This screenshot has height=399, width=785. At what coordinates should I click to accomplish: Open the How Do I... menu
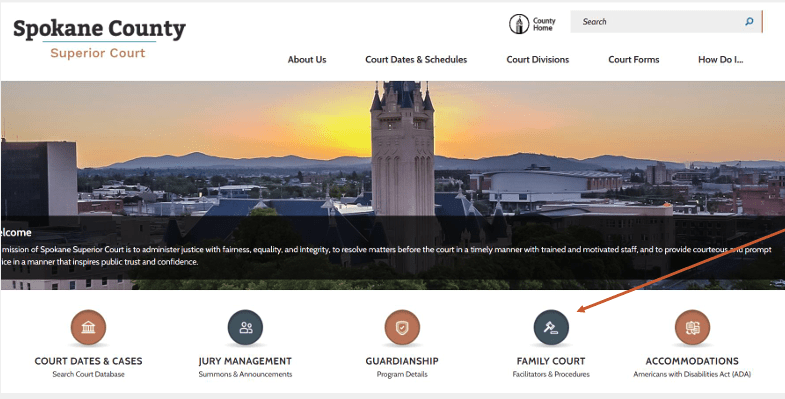pos(720,60)
